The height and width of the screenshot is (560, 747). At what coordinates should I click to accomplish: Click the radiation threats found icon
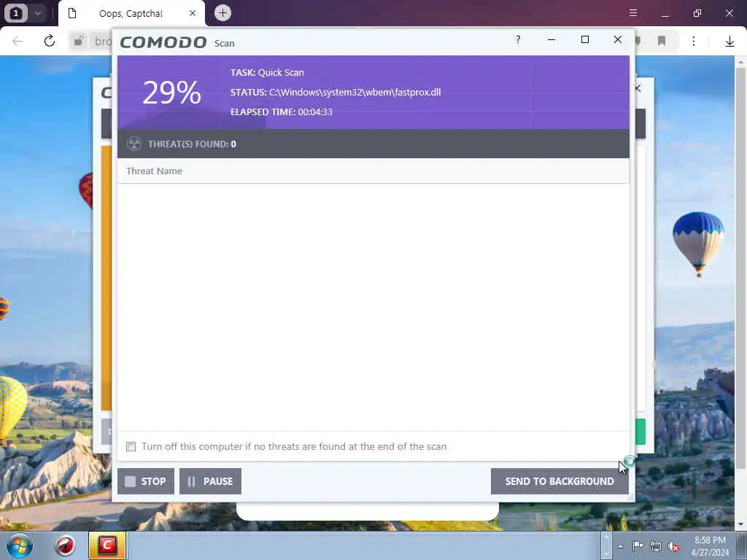134,144
